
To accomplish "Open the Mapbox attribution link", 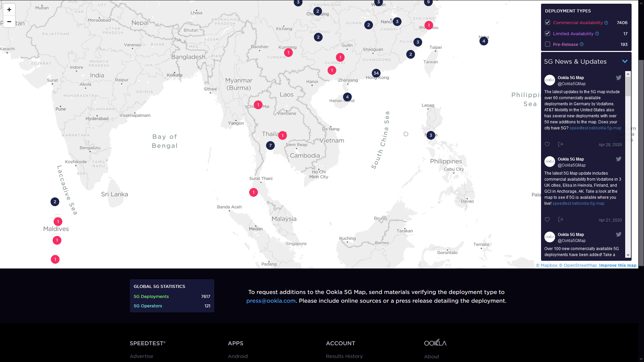I will click(547, 265).
